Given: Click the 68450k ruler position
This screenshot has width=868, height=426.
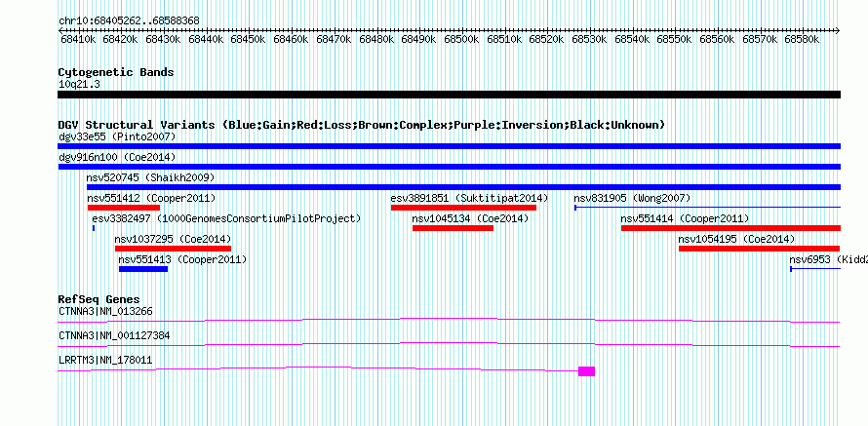Looking at the screenshot, I should click(249, 39).
